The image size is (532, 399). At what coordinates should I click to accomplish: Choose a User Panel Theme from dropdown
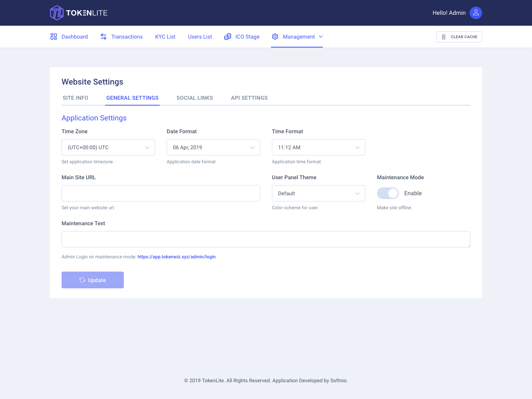[319, 193]
